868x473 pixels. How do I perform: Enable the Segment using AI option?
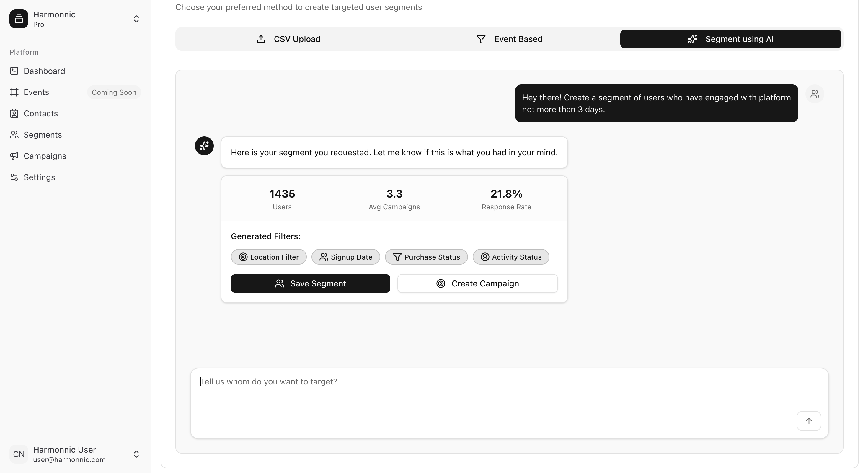730,39
